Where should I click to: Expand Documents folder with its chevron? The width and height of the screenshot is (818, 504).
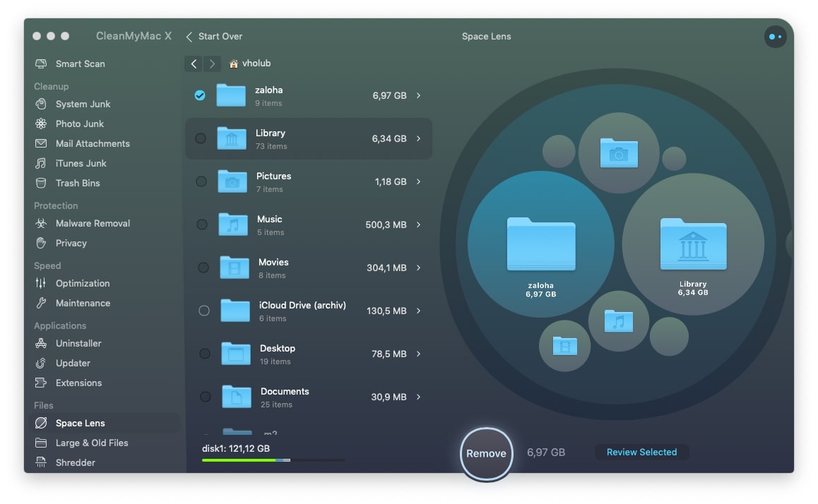(x=418, y=397)
